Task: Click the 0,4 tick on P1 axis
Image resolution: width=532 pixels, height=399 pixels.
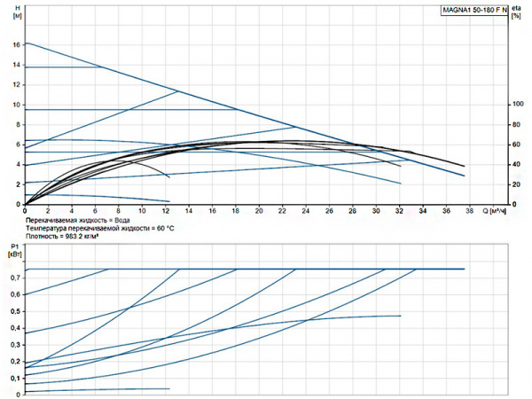Action: click(13, 328)
